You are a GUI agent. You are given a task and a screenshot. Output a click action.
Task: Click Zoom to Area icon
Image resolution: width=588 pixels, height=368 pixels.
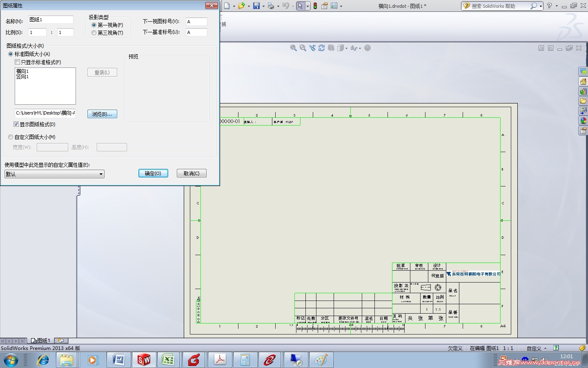303,48
